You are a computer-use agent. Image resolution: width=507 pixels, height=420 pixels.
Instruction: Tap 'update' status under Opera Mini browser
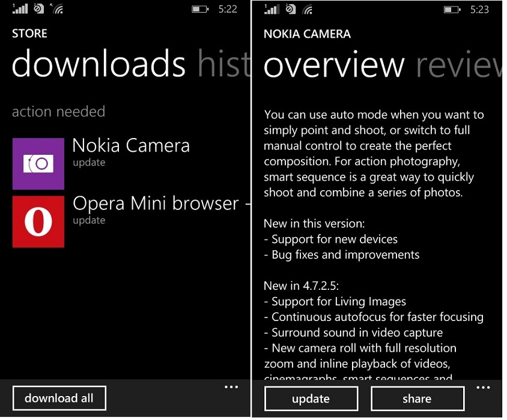[x=89, y=221]
